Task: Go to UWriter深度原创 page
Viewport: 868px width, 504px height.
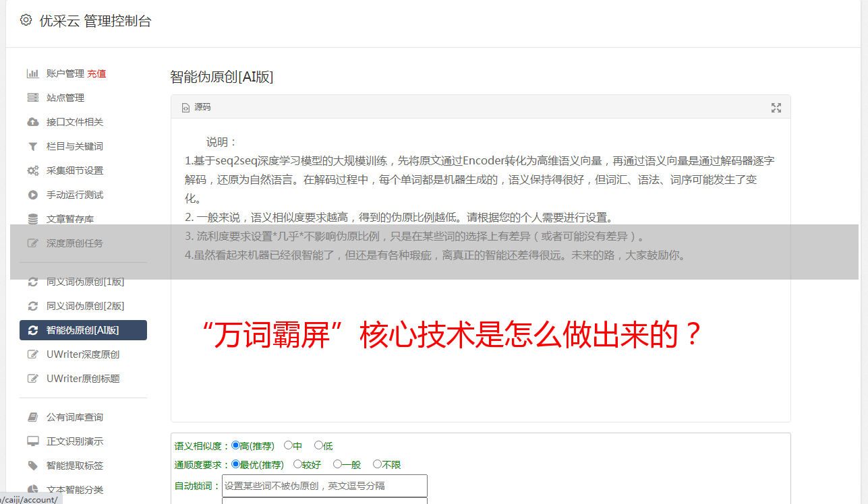Action: [83, 354]
